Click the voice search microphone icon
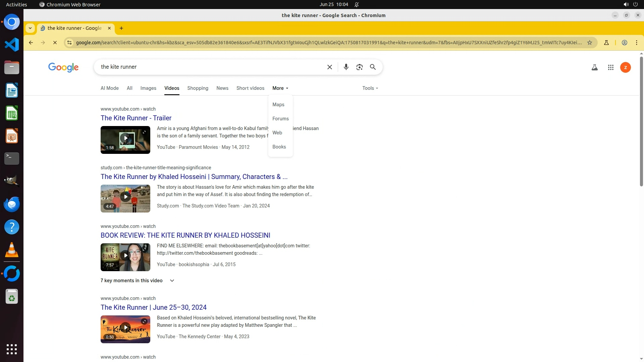The image size is (644, 362). (x=346, y=67)
